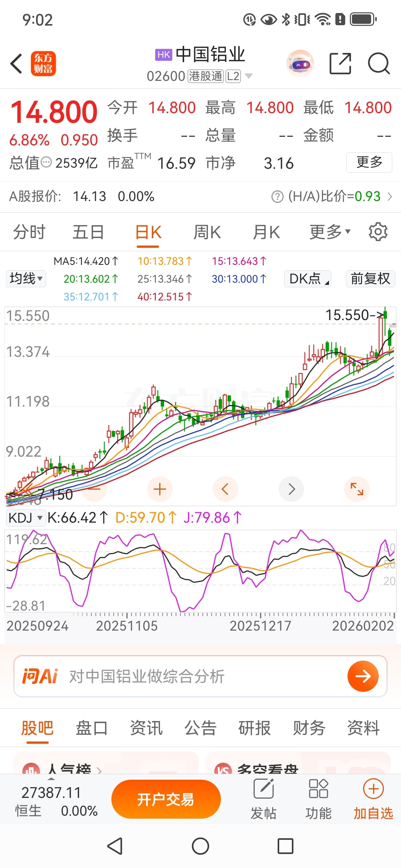This screenshot has width=401, height=868.
Task: Open chart settings gear icon
Action: coord(378,232)
